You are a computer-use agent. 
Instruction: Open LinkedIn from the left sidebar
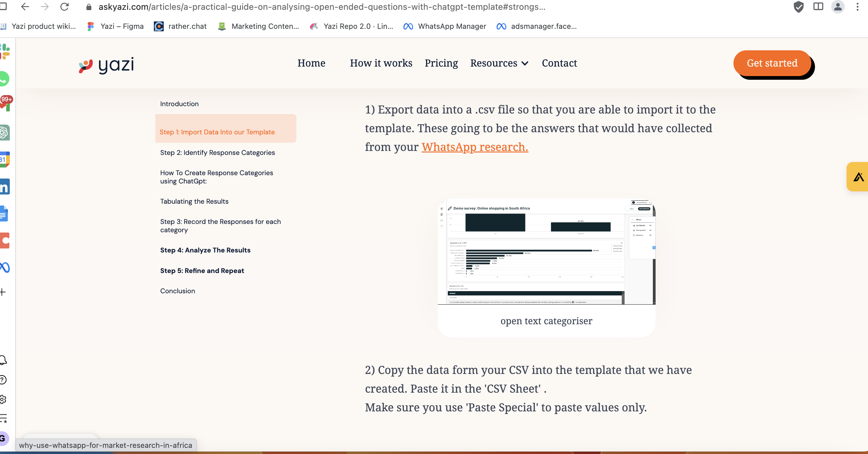[x=4, y=187]
